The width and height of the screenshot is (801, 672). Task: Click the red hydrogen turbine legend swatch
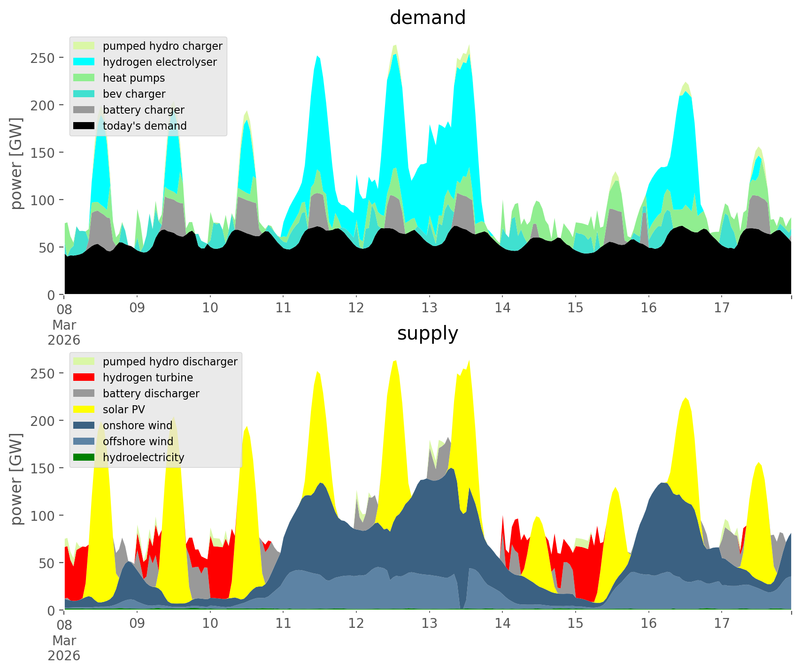tap(84, 378)
